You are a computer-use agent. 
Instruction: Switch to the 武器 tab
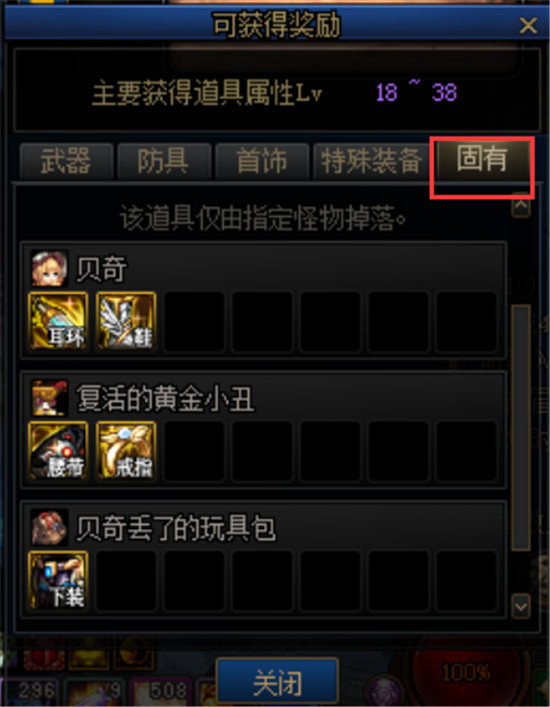(x=66, y=161)
